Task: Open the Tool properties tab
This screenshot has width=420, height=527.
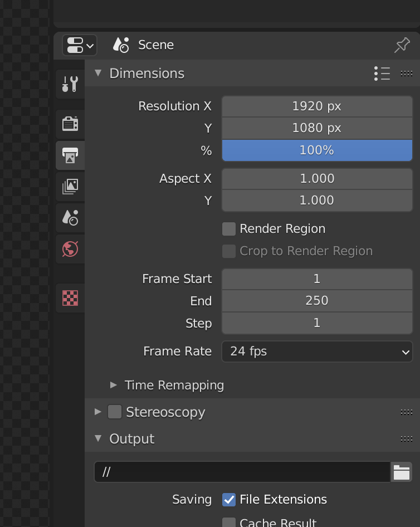Action: click(70, 84)
